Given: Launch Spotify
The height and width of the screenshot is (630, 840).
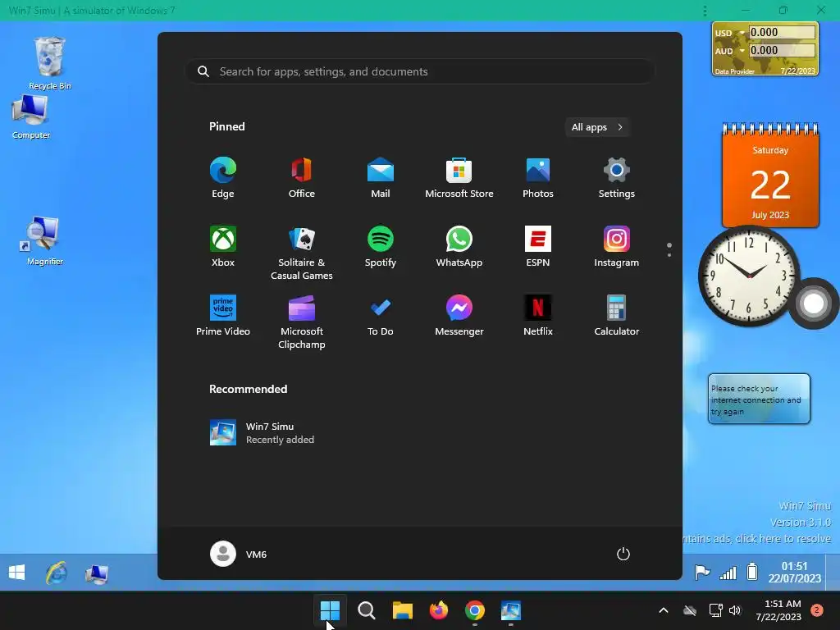Looking at the screenshot, I should pos(381,247).
